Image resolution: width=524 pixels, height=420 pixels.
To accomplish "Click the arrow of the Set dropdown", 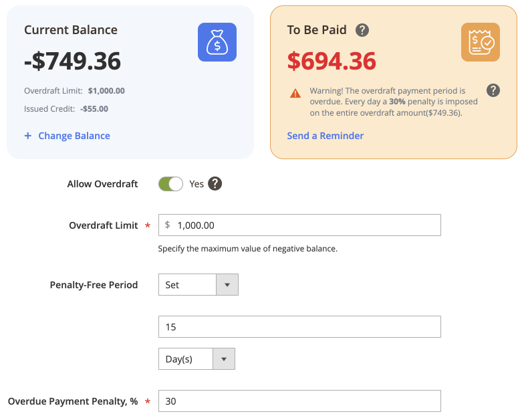I will click(227, 285).
